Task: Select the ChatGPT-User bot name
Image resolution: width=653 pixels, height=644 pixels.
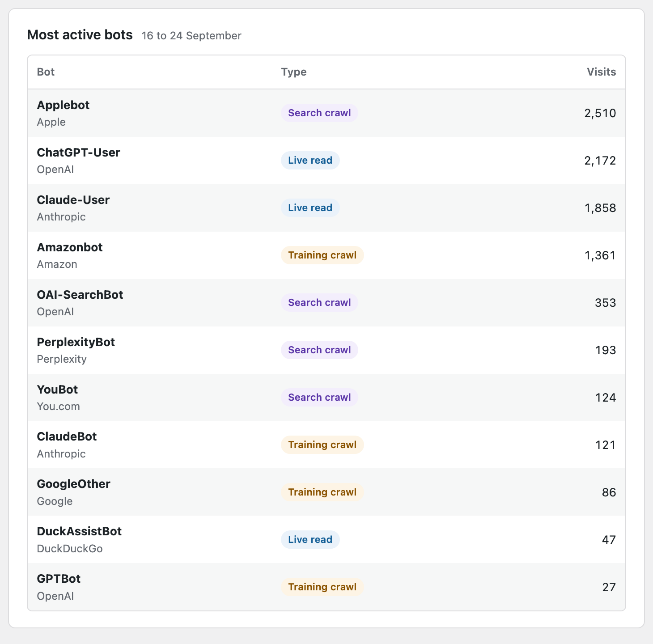Action: [78, 153]
